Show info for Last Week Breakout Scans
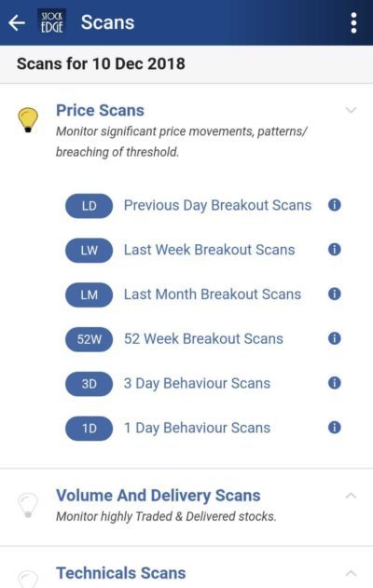Screen dimensions: 373x588 pyautogui.click(x=335, y=250)
